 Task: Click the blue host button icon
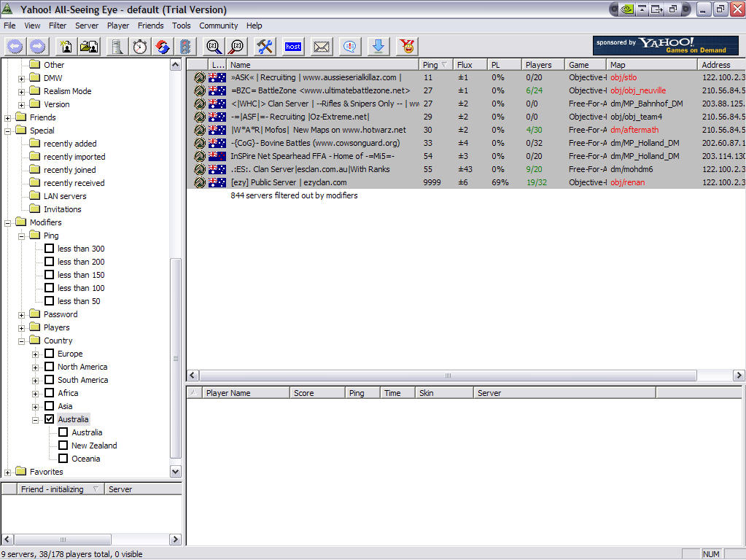(293, 46)
